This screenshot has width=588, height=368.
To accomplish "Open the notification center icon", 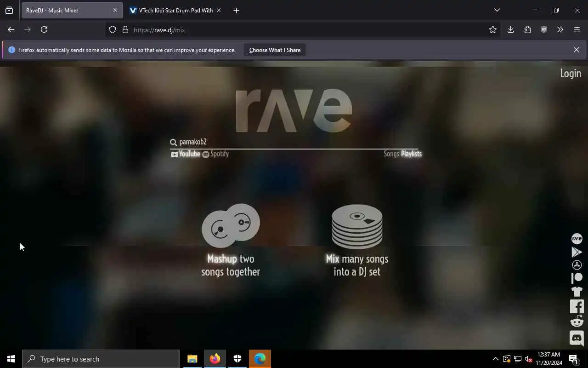I will (x=573, y=359).
